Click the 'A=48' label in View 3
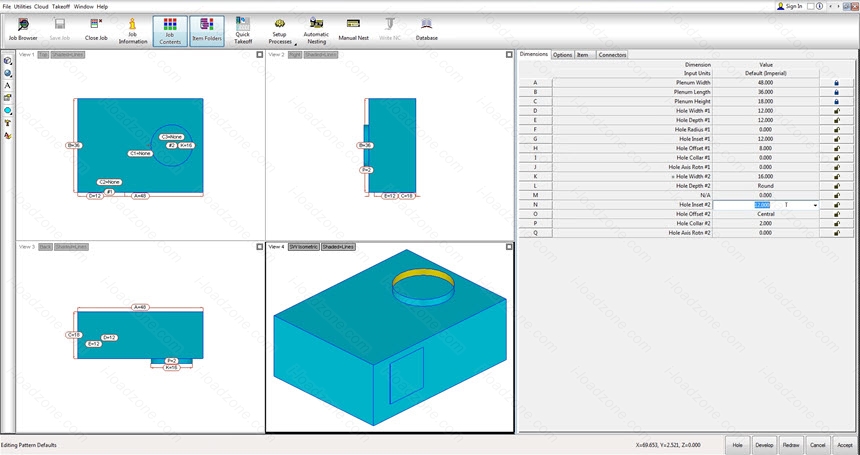This screenshot has width=860, height=455. coord(140,308)
